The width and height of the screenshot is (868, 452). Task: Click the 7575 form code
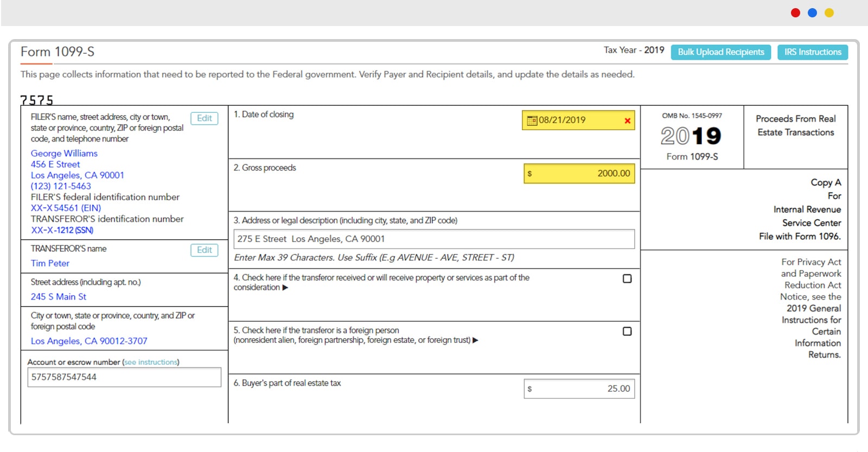(x=37, y=100)
